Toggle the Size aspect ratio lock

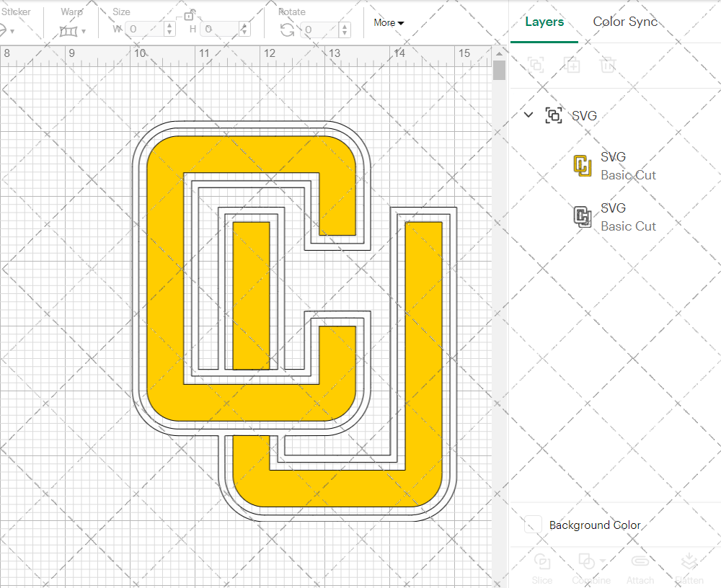[x=189, y=16]
